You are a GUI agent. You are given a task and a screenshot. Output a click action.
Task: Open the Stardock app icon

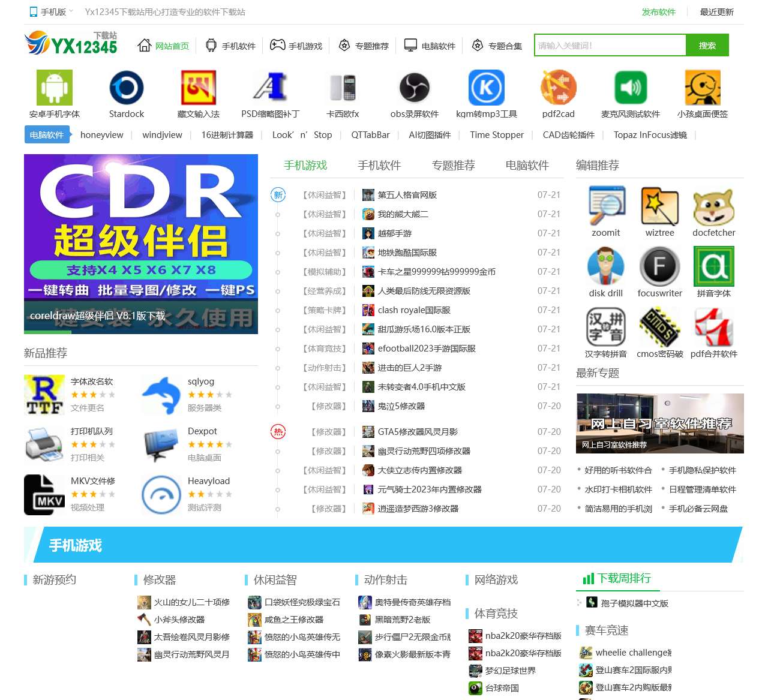[127, 88]
